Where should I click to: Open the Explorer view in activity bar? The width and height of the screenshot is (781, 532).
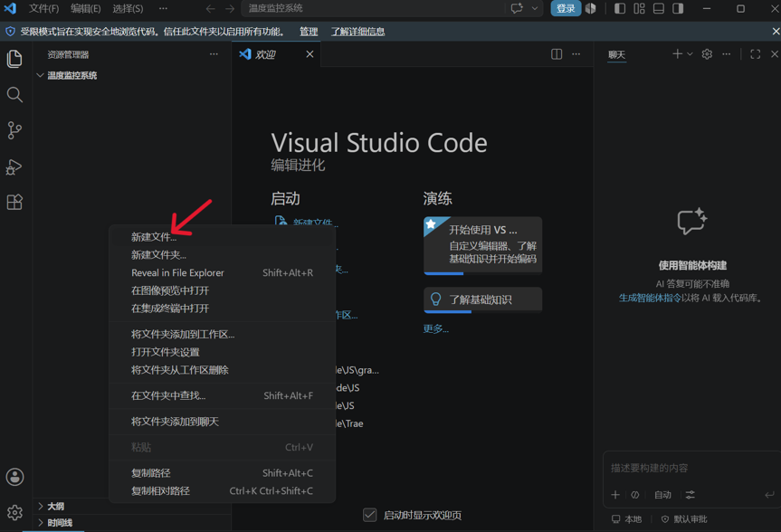14,59
